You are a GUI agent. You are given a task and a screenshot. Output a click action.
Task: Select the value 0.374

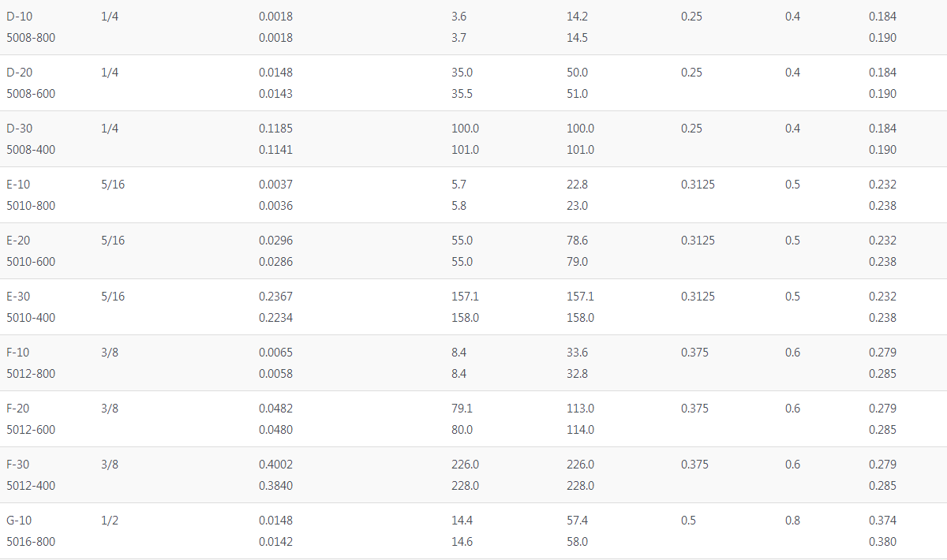(x=882, y=521)
